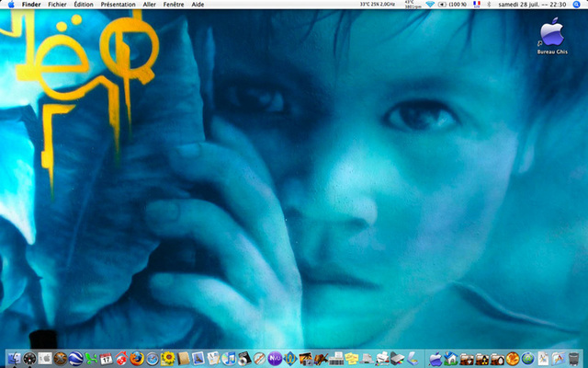The image size is (588, 368).
Task: Open iCal calendar showing 17
Action: (107, 359)
